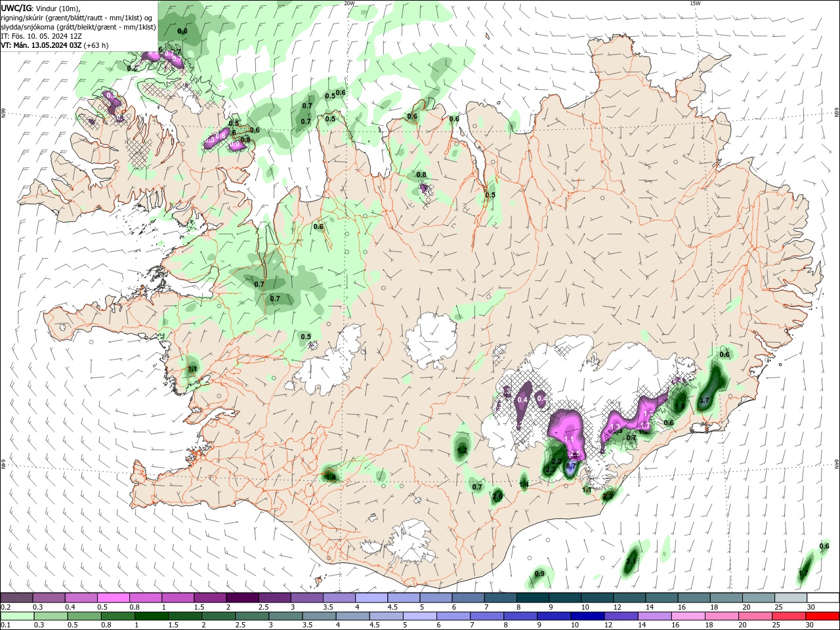Click 'rigning/skúrir' legend description line
This screenshot has height=630, width=840.
tap(77, 18)
